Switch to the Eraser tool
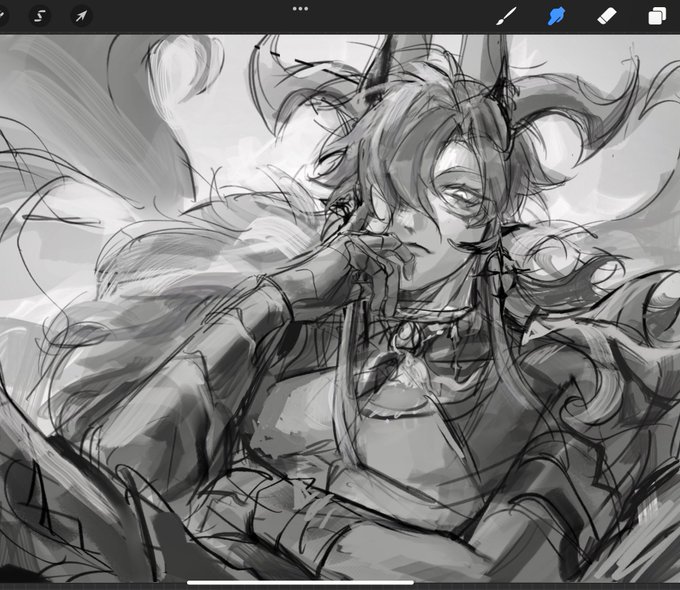Screen dimensions: 680x590 607,16
